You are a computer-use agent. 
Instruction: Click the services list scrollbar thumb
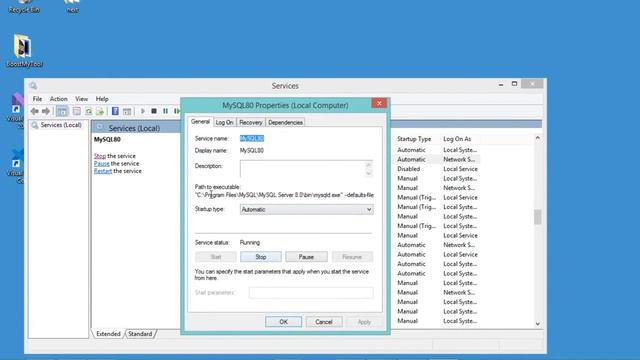538,217
